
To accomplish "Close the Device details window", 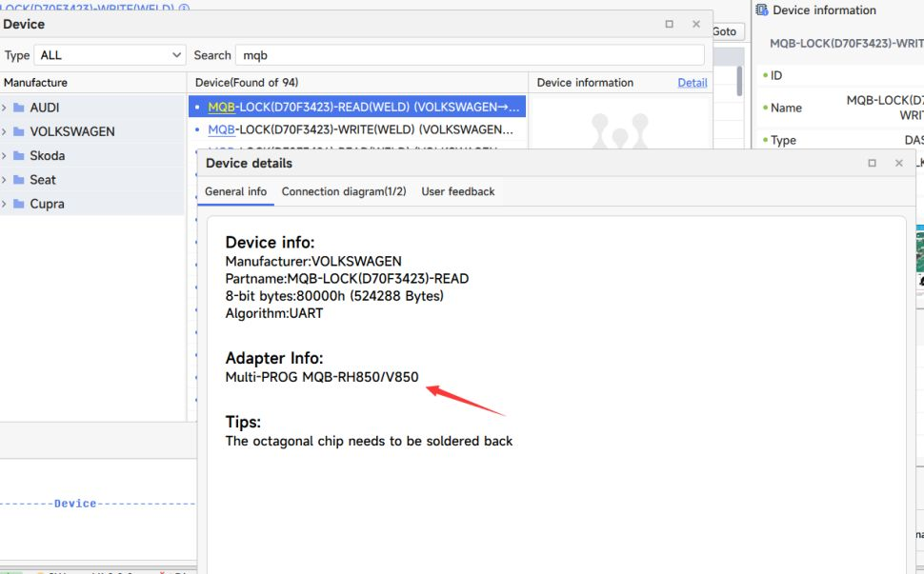I will tap(898, 163).
